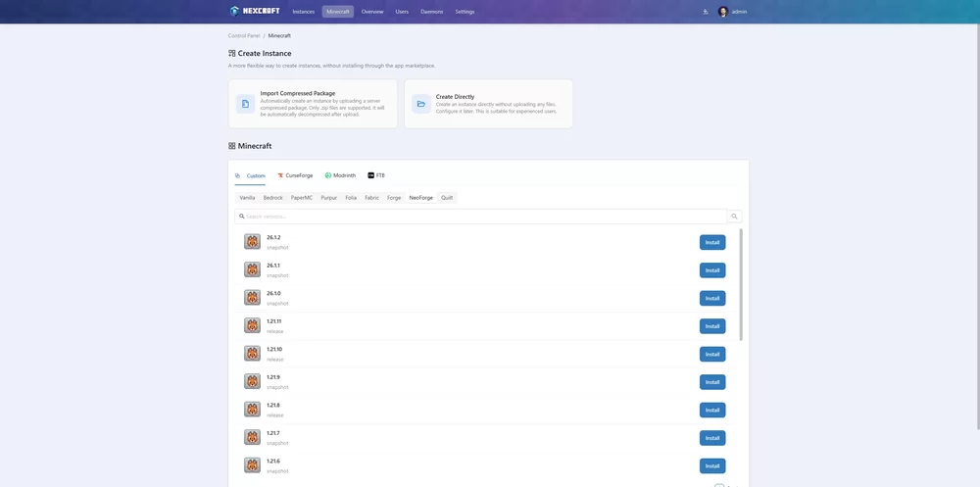Switch to the Custom source tab
The height and width of the screenshot is (487, 980).
pos(250,175)
